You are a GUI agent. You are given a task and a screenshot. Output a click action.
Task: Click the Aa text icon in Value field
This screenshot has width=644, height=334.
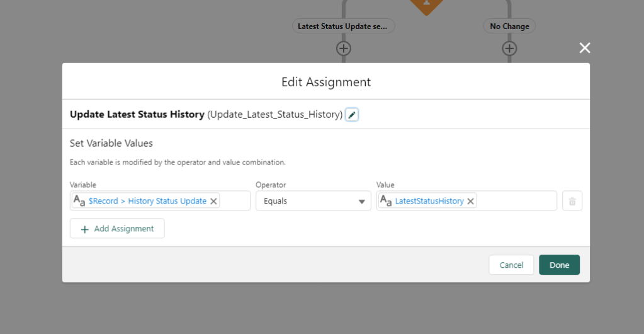click(x=386, y=201)
